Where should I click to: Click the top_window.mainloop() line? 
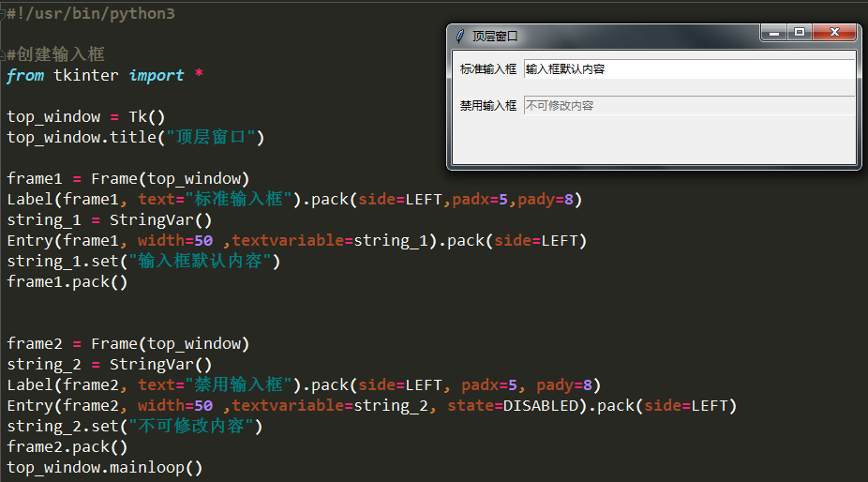tap(105, 467)
